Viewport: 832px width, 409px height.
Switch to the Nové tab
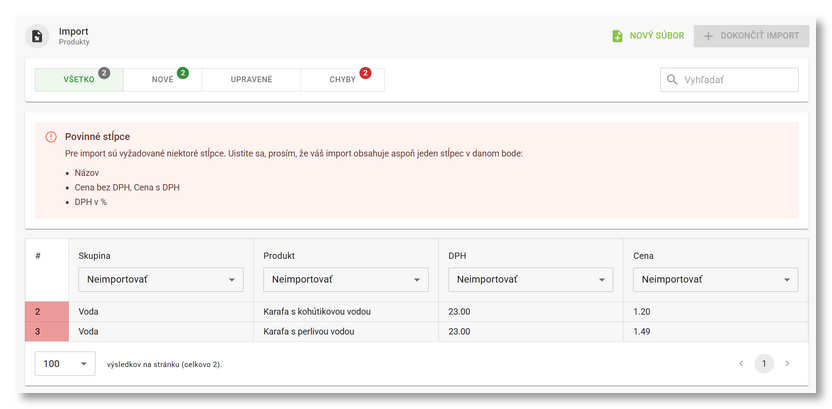(x=162, y=80)
